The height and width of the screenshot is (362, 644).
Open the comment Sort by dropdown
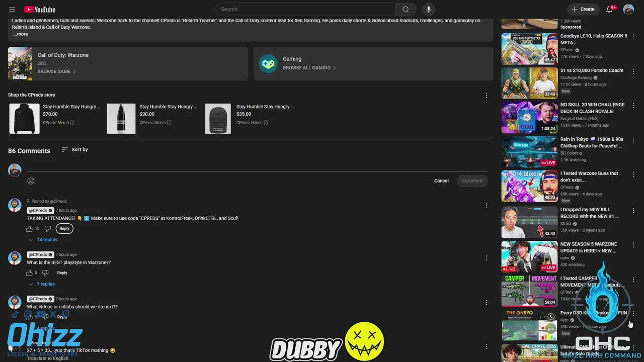[74, 149]
